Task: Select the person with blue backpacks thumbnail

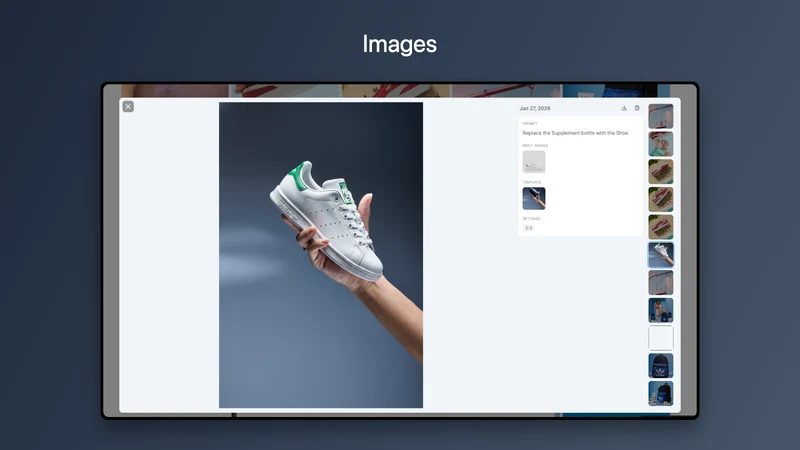Action: 661,310
